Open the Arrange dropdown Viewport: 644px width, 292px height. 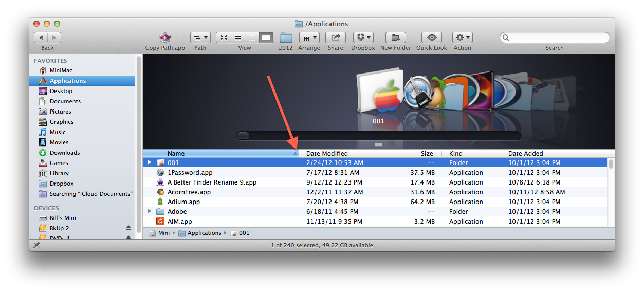tap(309, 38)
